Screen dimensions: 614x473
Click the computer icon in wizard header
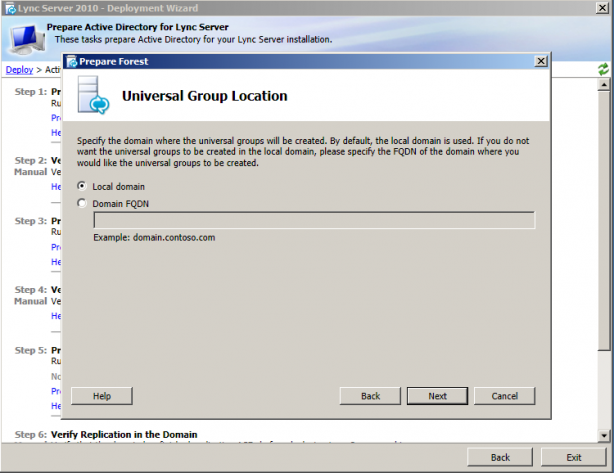tap(27, 39)
